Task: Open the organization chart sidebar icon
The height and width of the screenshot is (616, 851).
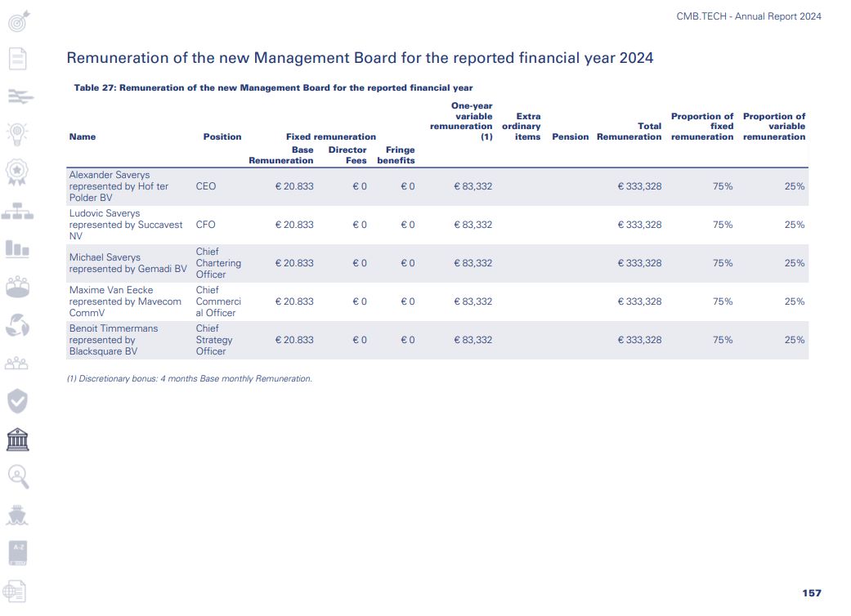Action: (18, 211)
